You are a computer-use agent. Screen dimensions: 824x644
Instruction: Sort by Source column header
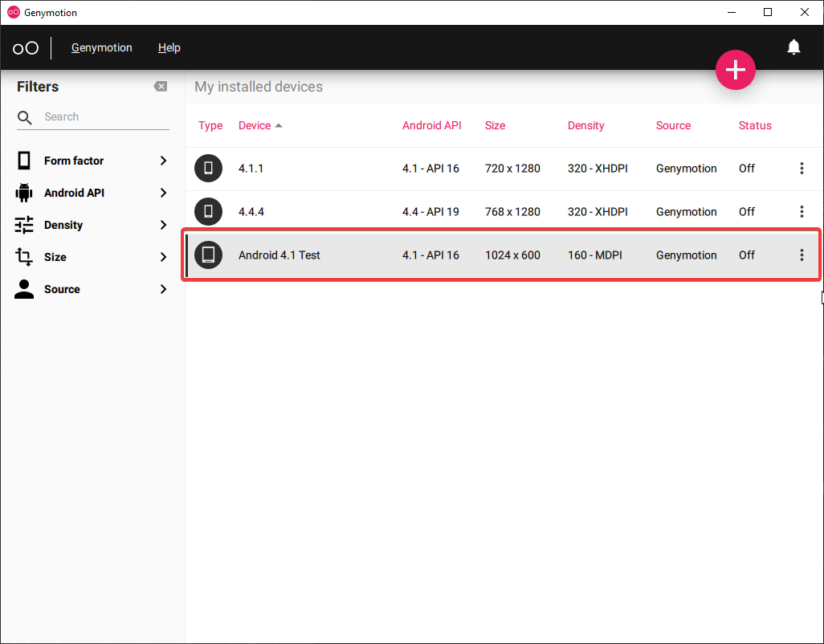click(673, 125)
